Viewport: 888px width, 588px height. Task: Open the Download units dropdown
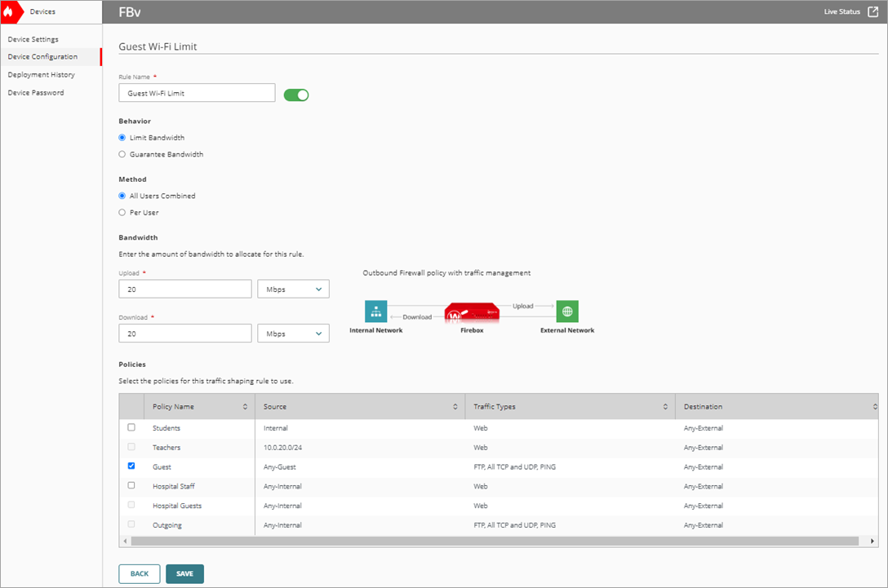point(293,333)
